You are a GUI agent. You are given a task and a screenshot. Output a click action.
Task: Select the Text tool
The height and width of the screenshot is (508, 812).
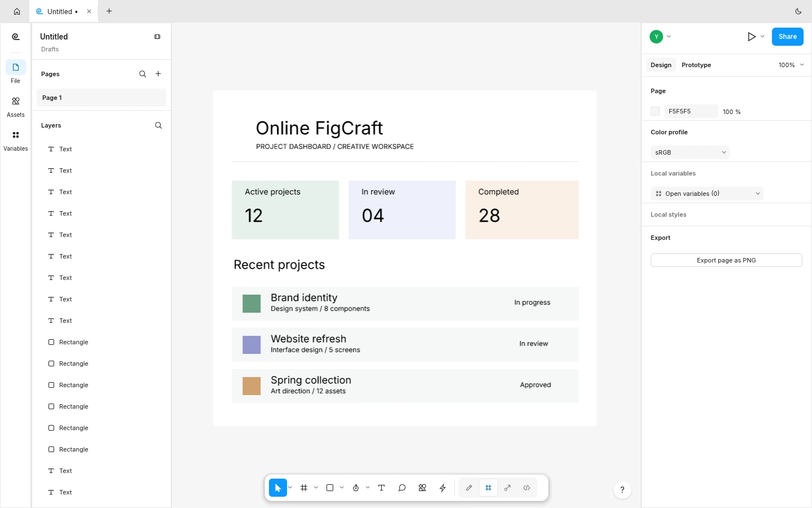pos(382,488)
